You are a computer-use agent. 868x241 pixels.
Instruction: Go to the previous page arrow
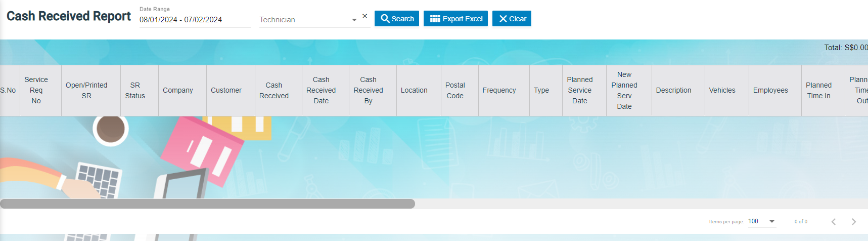[834, 222]
